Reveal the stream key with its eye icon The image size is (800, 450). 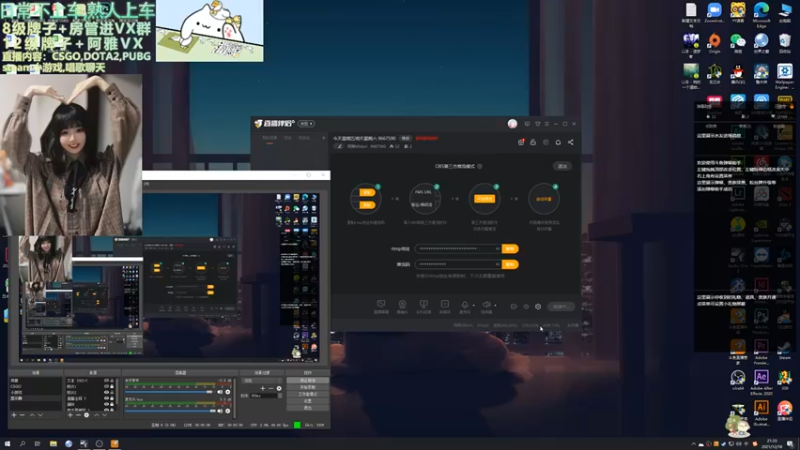coord(497,264)
